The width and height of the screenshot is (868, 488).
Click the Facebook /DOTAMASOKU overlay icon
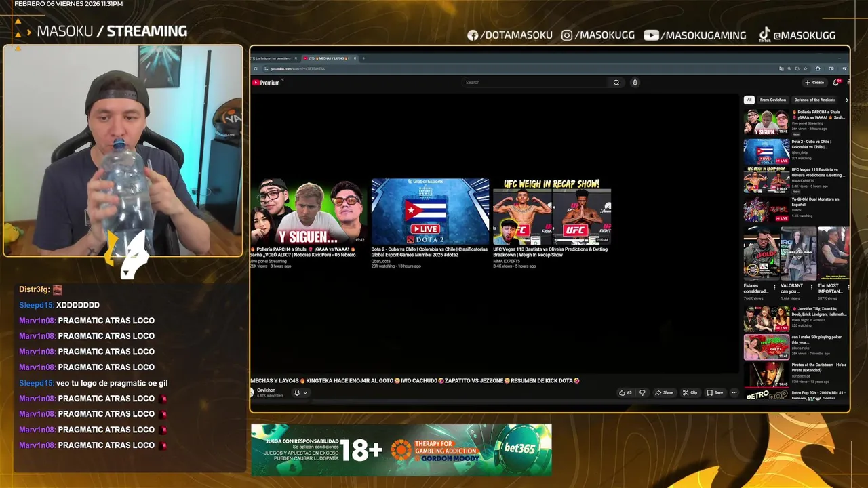pos(473,35)
